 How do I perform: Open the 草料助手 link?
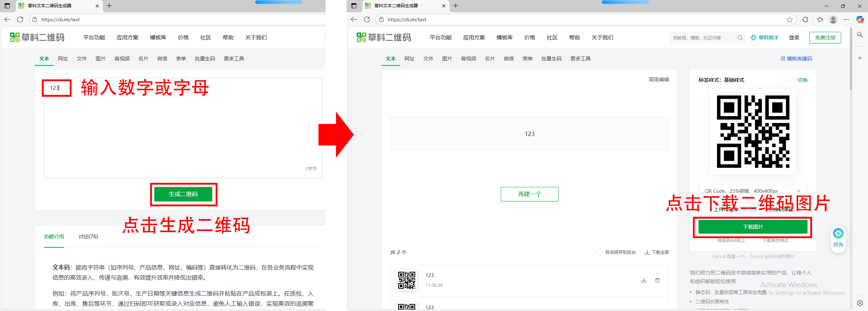(x=764, y=38)
